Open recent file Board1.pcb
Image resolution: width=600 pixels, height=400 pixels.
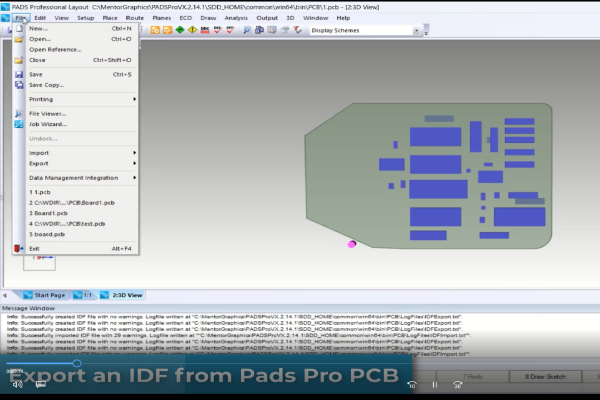click(48, 212)
